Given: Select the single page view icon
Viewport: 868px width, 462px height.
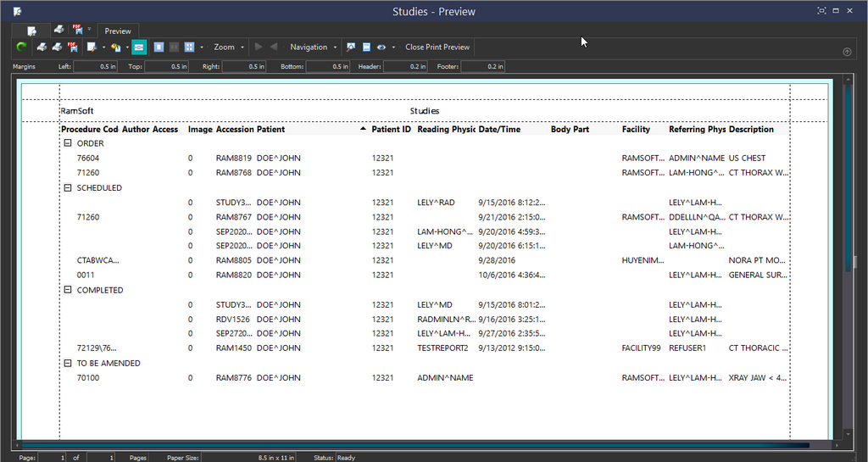Looking at the screenshot, I should click(159, 47).
